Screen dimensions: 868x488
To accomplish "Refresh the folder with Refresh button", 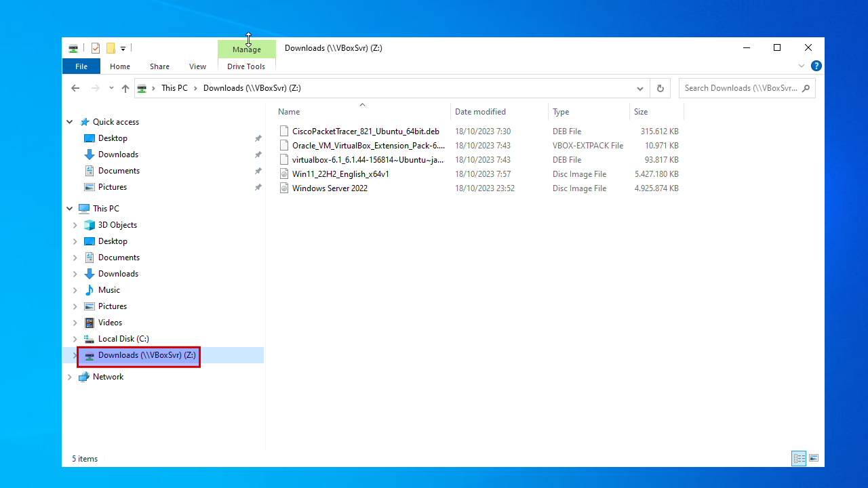I will tap(660, 88).
